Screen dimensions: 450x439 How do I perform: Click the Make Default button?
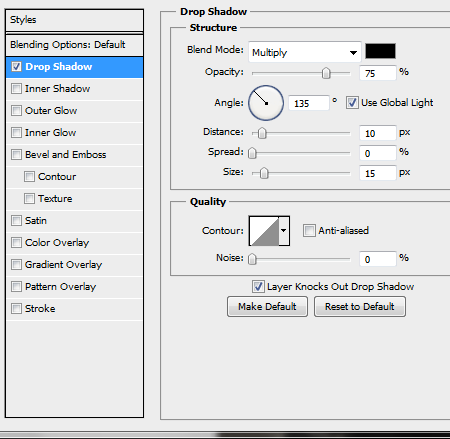[x=267, y=306]
